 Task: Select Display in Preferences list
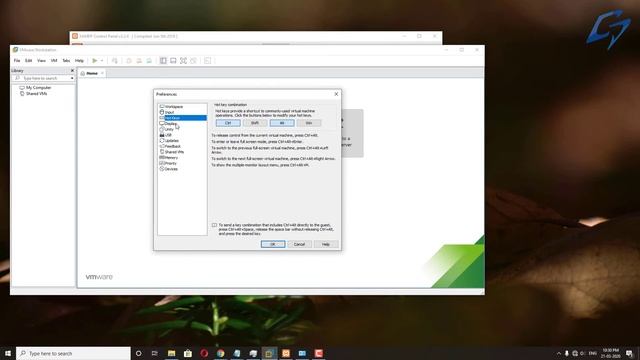(x=171, y=124)
